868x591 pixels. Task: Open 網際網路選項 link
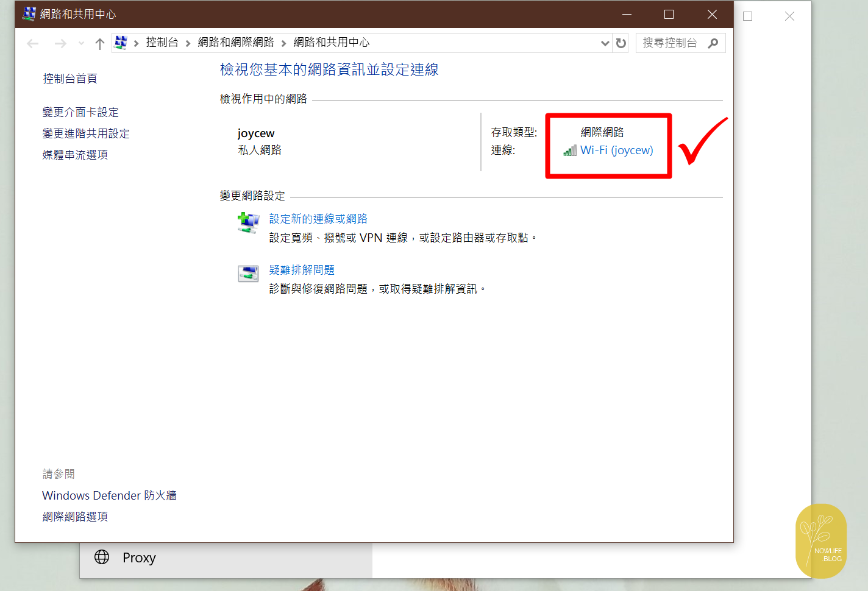(x=75, y=517)
